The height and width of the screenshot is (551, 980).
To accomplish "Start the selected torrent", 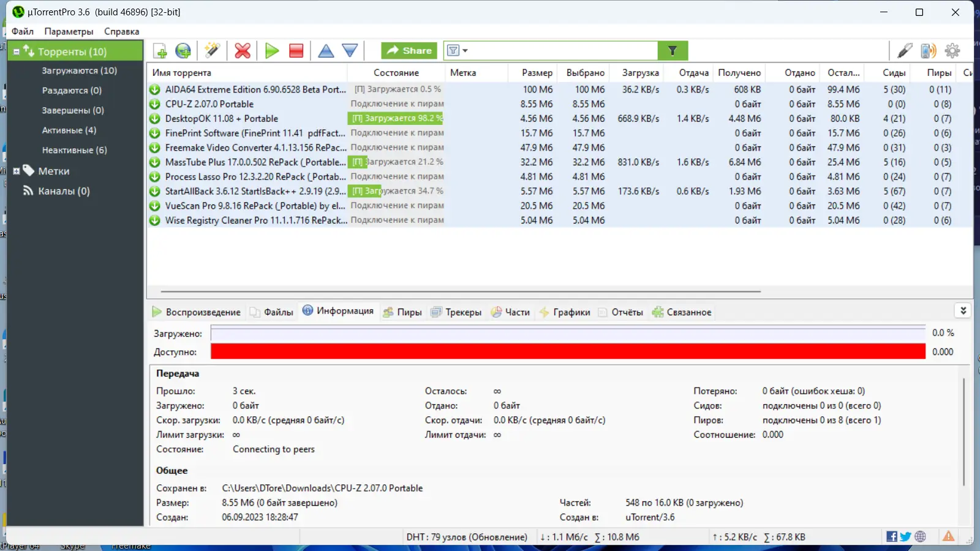I will pyautogui.click(x=272, y=51).
